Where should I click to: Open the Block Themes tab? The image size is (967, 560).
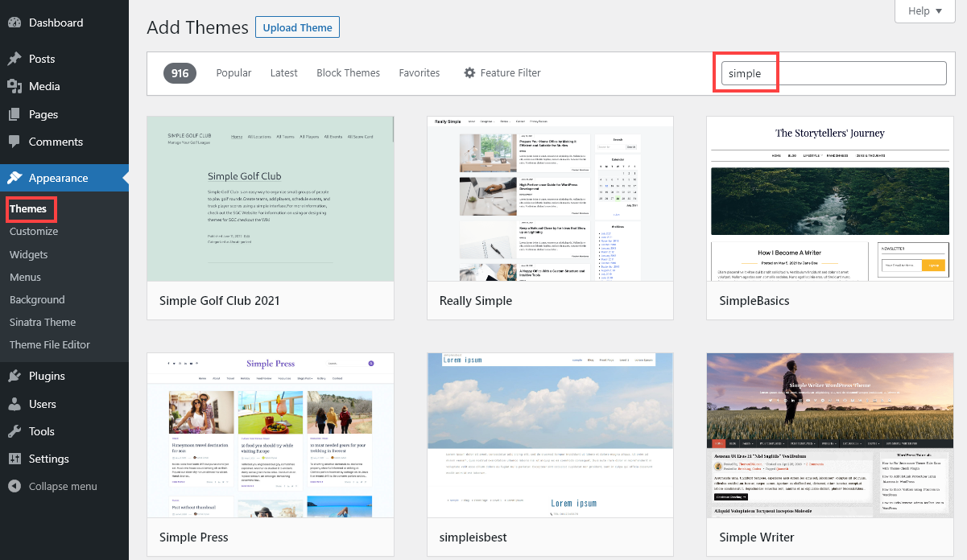[x=348, y=72]
